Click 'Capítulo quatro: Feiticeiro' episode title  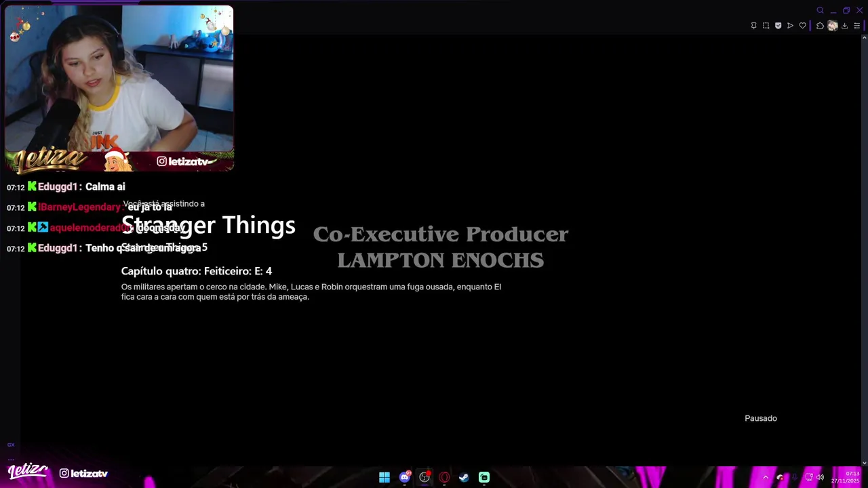[x=197, y=271]
